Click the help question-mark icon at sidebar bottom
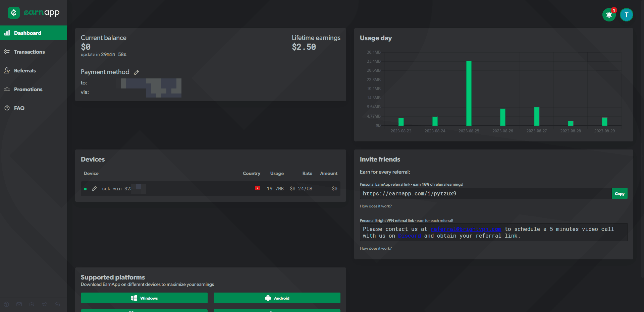This screenshot has height=312, width=644. tap(6, 304)
